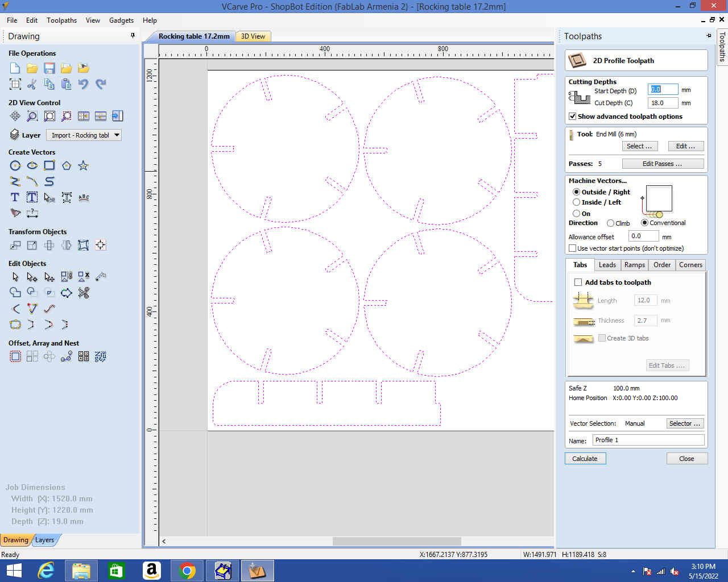Click the Measure tool in Edit Objects

[101, 277]
